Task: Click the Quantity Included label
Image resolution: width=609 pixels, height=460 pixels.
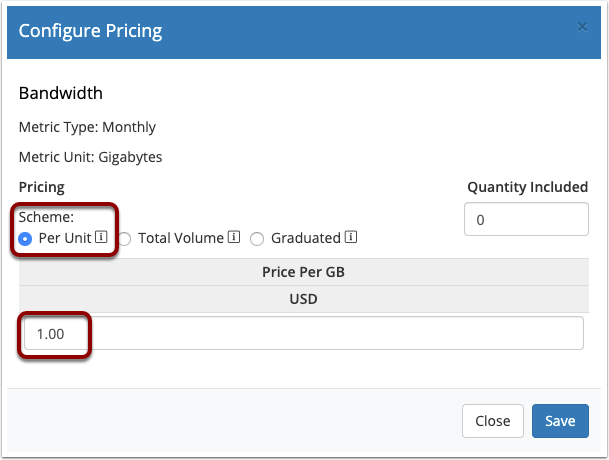Action: click(x=527, y=187)
